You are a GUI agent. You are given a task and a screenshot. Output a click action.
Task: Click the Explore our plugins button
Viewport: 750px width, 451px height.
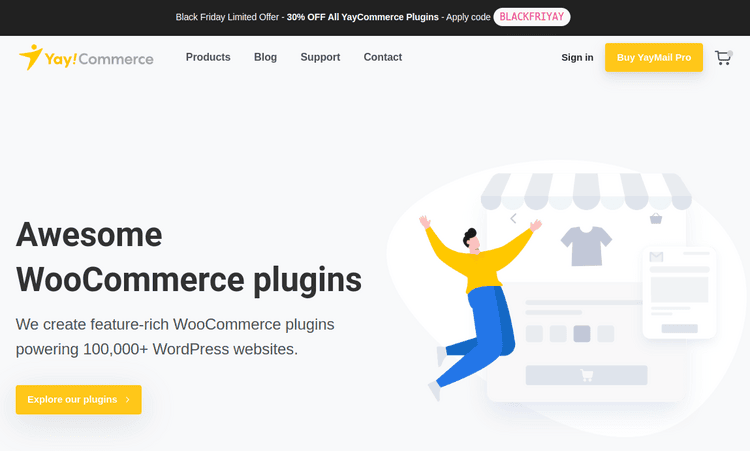tap(78, 400)
